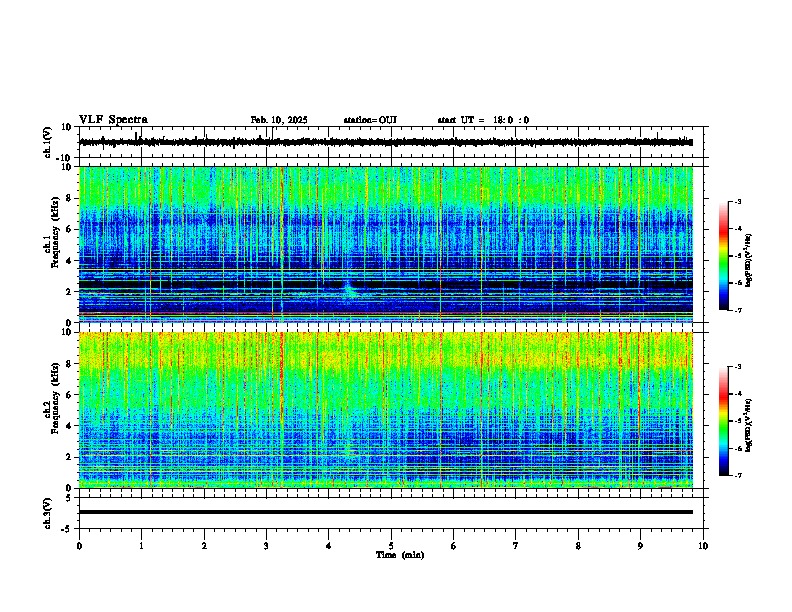Image resolution: width=792 pixels, height=612 pixels.
Task: Click the ch.2 spectrogram "4" kHz tick label
Action: [70, 426]
